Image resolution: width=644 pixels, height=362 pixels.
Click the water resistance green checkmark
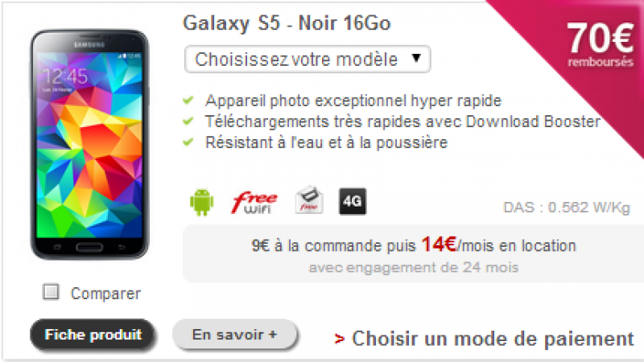[188, 142]
